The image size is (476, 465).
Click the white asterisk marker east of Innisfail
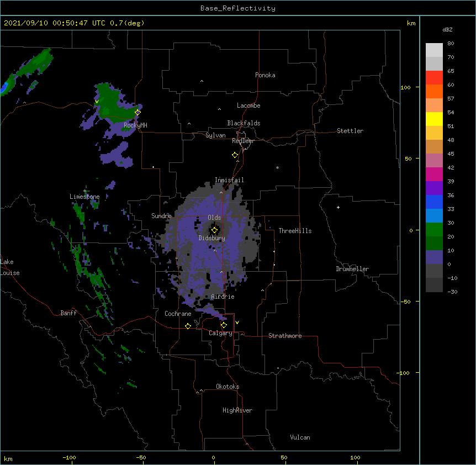pos(277,168)
